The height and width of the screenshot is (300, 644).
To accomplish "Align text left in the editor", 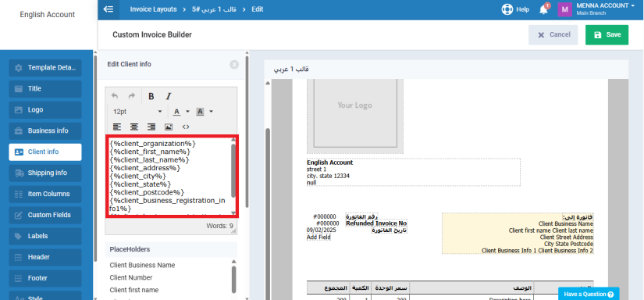I will (117, 127).
